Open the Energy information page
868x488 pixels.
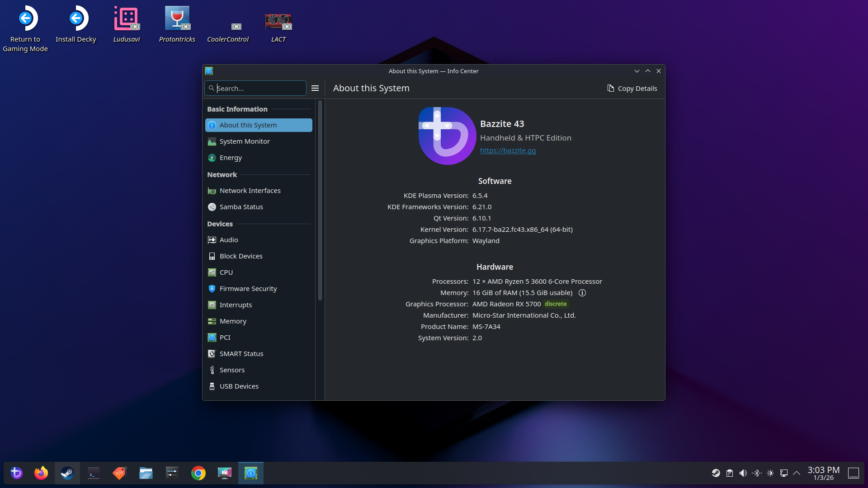click(231, 158)
